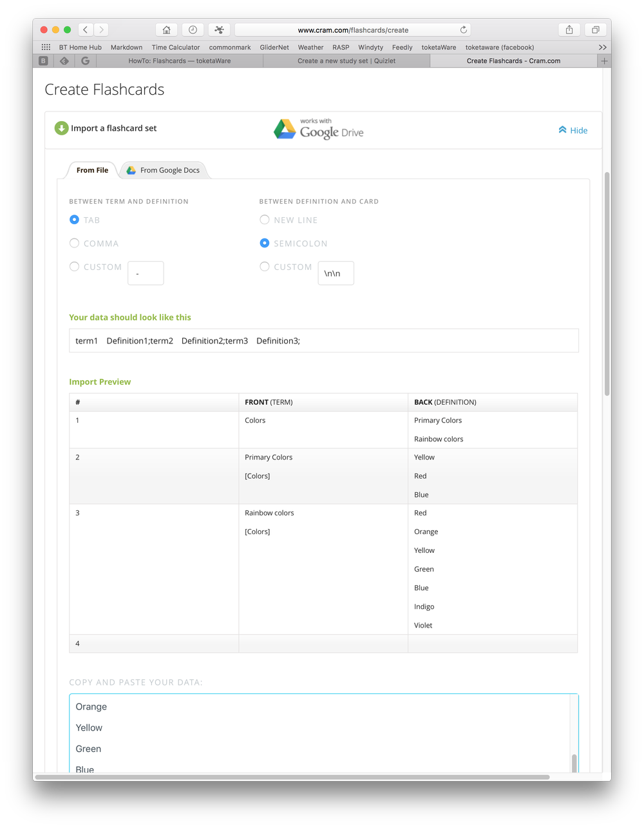Open the Share button in toolbar
The height and width of the screenshot is (828, 644).
point(569,30)
